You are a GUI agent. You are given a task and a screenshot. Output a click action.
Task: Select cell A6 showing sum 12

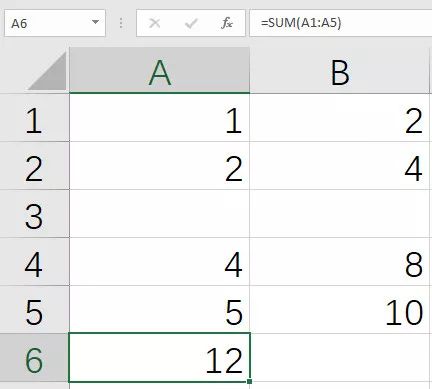pyautogui.click(x=159, y=358)
